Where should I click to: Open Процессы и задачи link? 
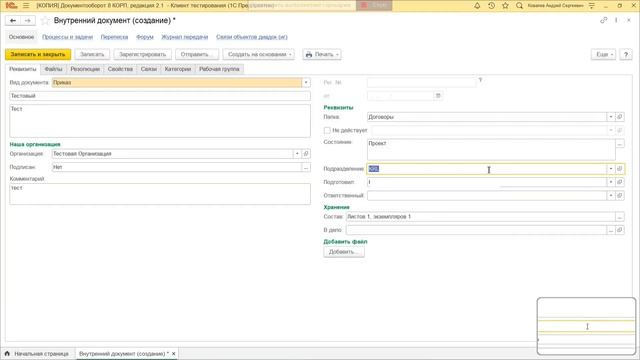(x=67, y=37)
